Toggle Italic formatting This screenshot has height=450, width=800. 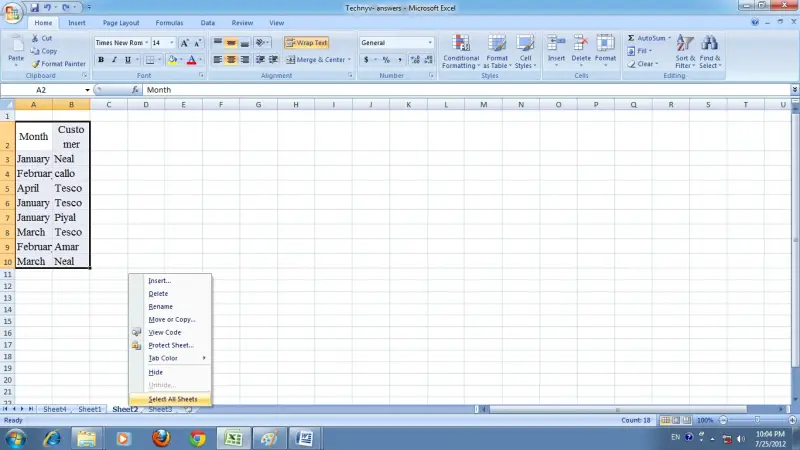[x=114, y=60]
